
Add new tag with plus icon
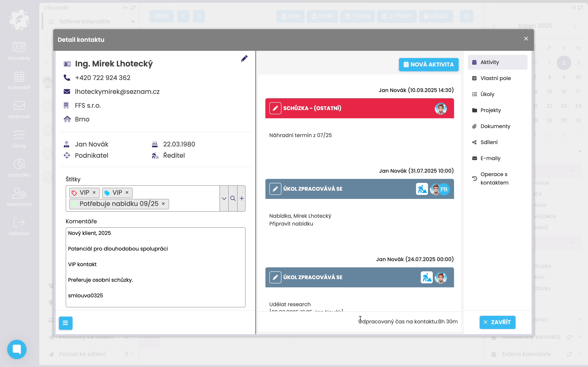click(241, 199)
